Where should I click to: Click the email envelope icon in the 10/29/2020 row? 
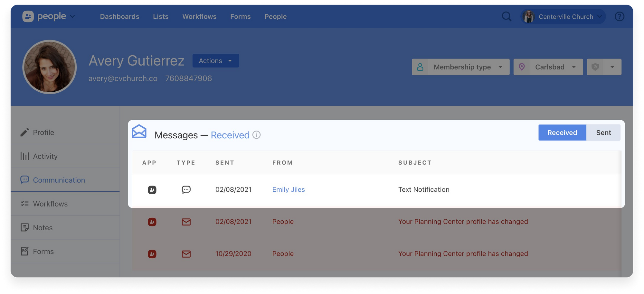(x=186, y=254)
